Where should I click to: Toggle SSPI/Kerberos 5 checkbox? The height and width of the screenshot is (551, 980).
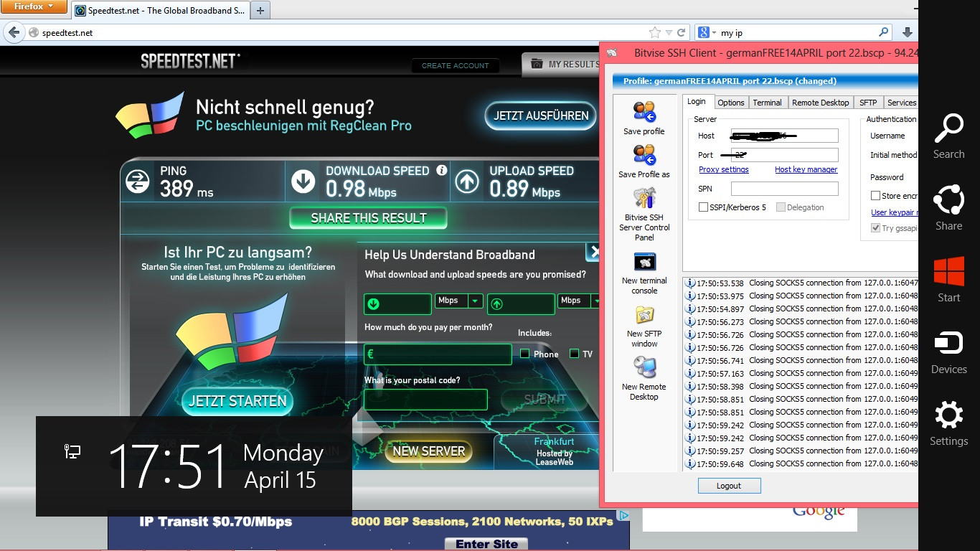coord(704,207)
